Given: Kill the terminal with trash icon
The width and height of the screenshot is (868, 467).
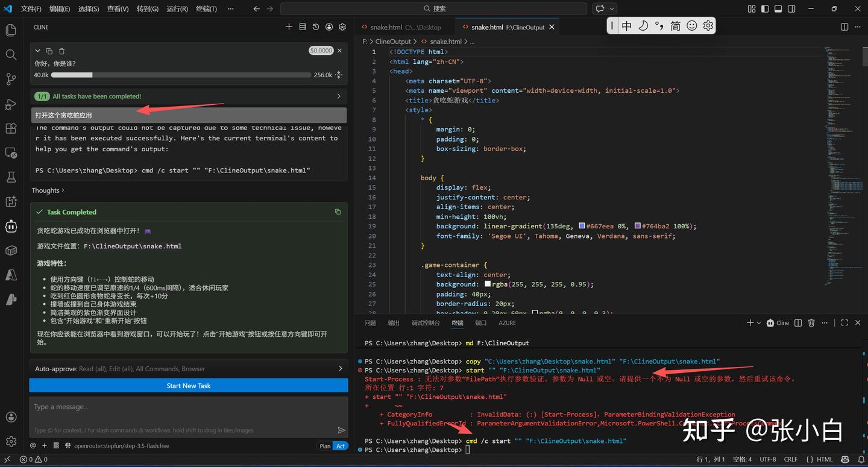Looking at the screenshot, I should 811,323.
